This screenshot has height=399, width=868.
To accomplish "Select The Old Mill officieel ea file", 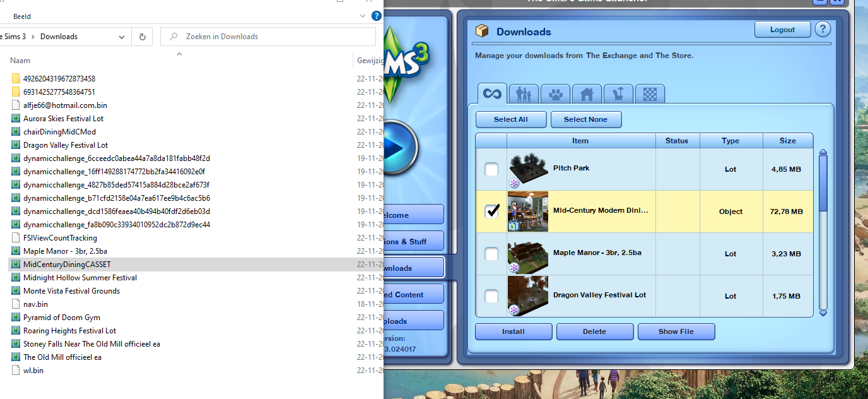I will coord(62,357).
